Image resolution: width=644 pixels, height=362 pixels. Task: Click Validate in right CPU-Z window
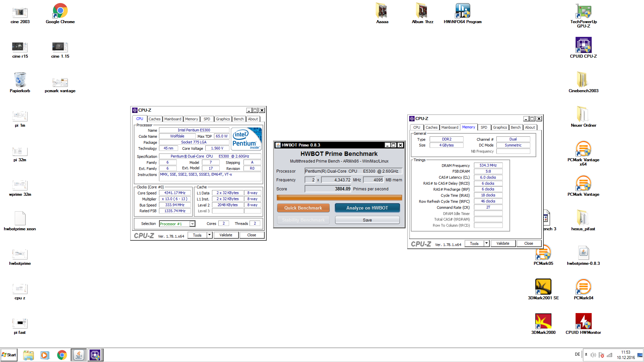click(503, 243)
